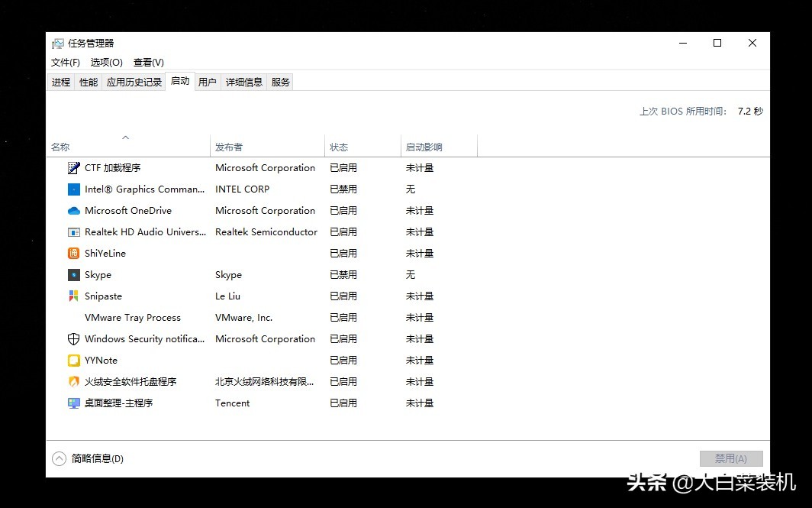Click the Realtek HD Audio icon
The image size is (812, 508).
73,232
